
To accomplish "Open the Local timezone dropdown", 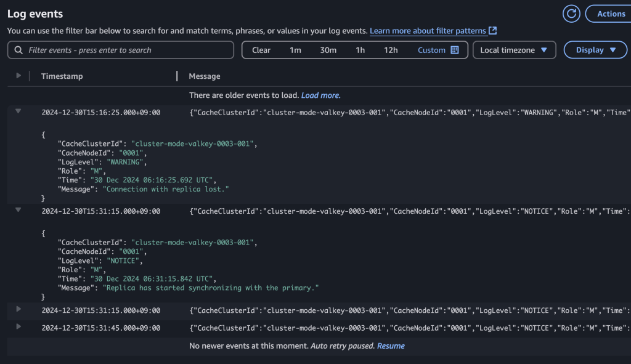I will pos(515,50).
